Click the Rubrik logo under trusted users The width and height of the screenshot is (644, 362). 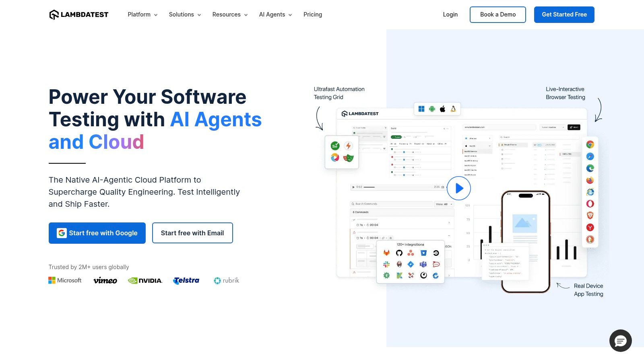(x=226, y=280)
